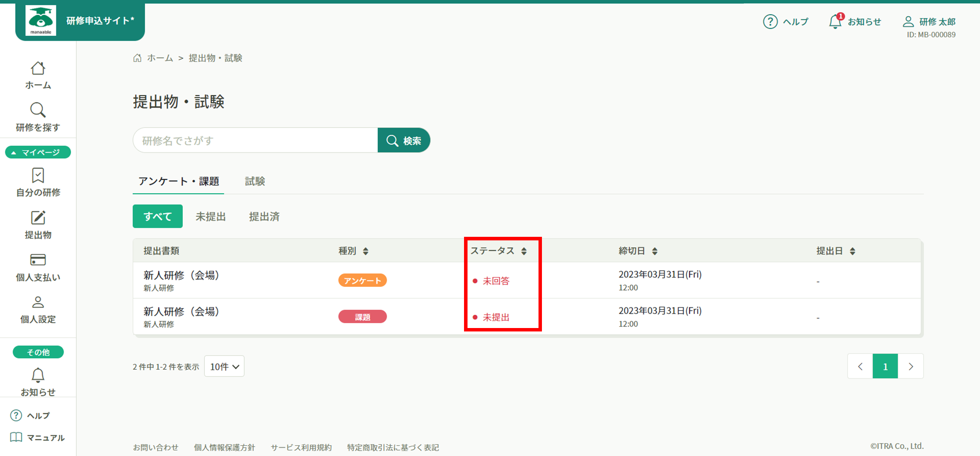Open 特定商取引法に基づく表記 footer link
This screenshot has height=456, width=980.
(393, 447)
